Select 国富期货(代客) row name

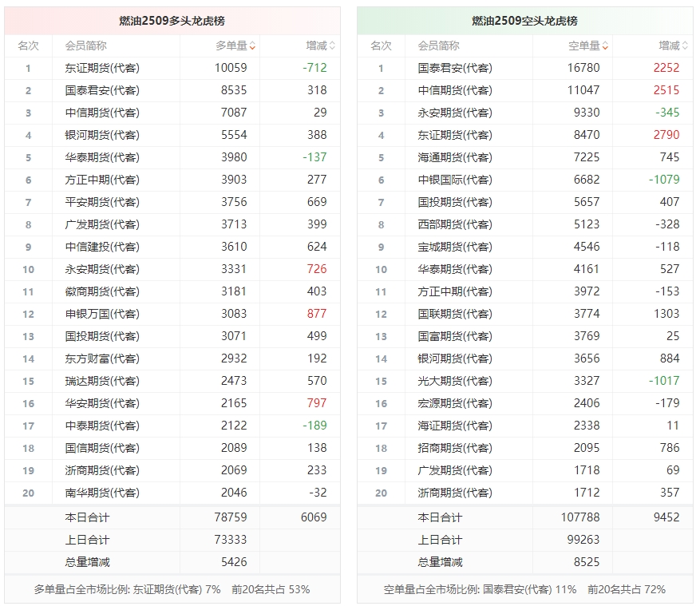click(x=455, y=336)
